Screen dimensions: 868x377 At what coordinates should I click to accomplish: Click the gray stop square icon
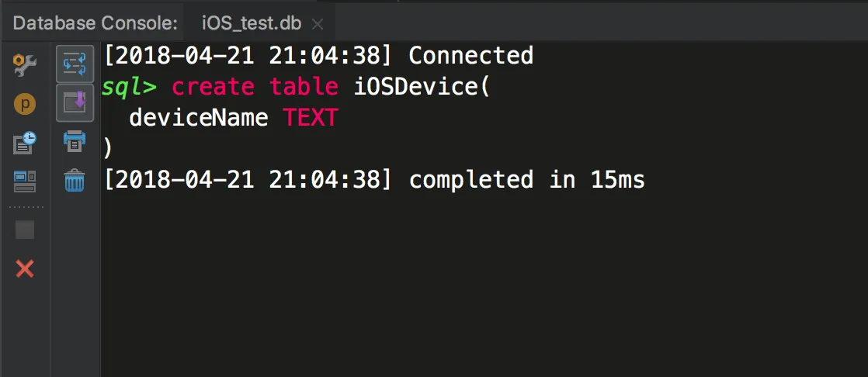click(25, 230)
